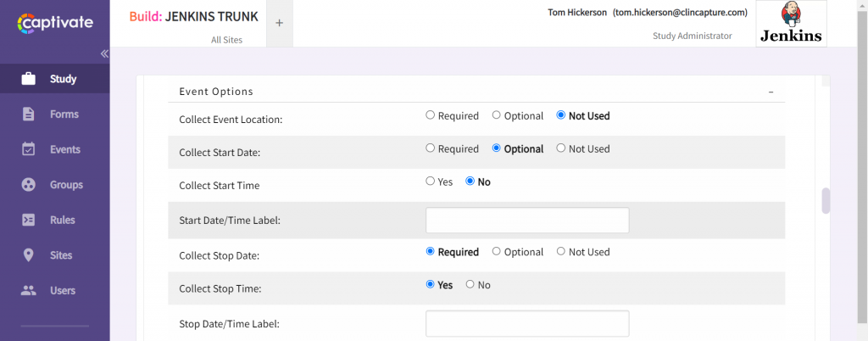Collapse the sidebar with double chevron

coord(104,53)
